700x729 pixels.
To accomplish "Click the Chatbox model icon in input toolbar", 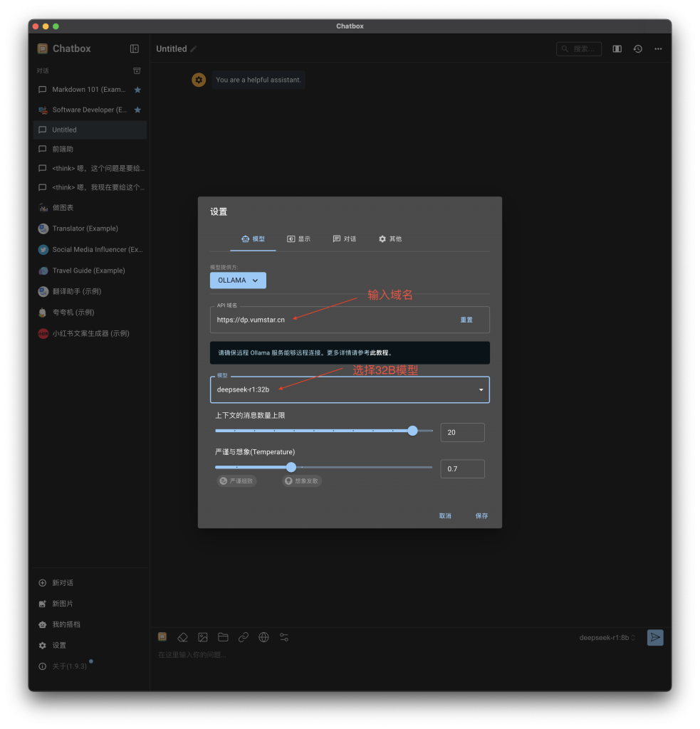I will tap(162, 637).
